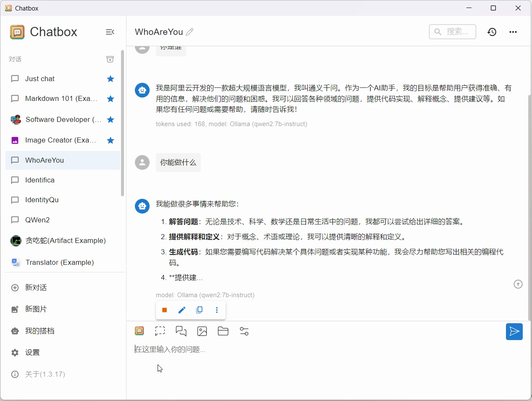The width and height of the screenshot is (532, 401).
Task: Open the QWen2 conversation
Action: coord(63,220)
